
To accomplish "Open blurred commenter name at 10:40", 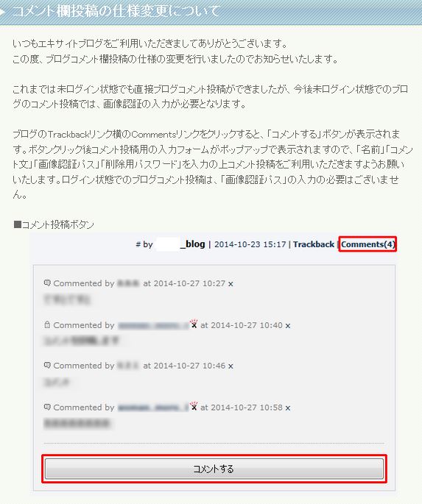I will click(x=153, y=326).
